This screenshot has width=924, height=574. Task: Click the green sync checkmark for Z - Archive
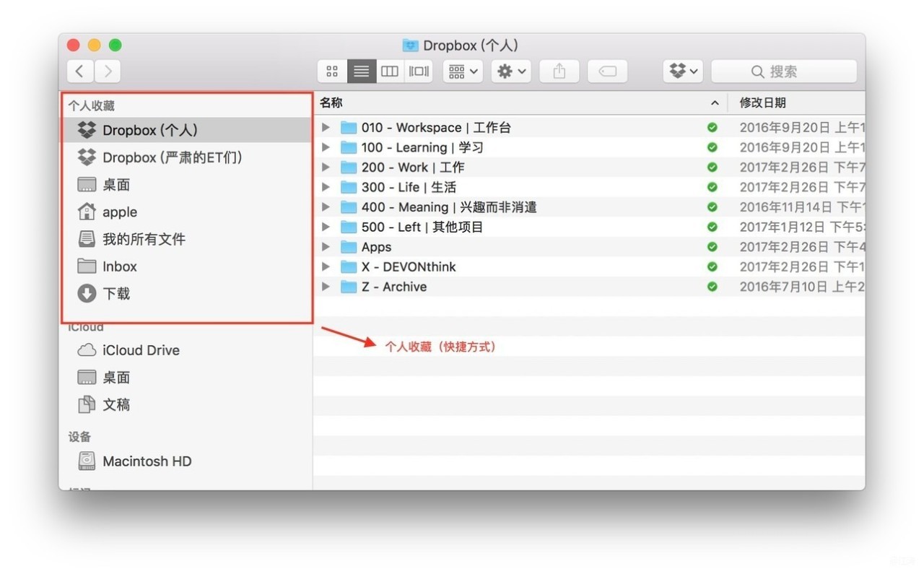click(x=712, y=287)
